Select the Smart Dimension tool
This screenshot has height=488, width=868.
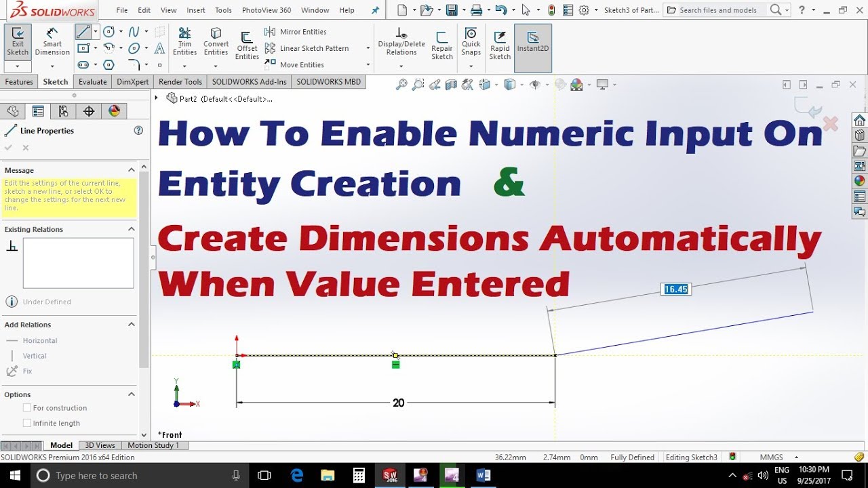coord(52,43)
